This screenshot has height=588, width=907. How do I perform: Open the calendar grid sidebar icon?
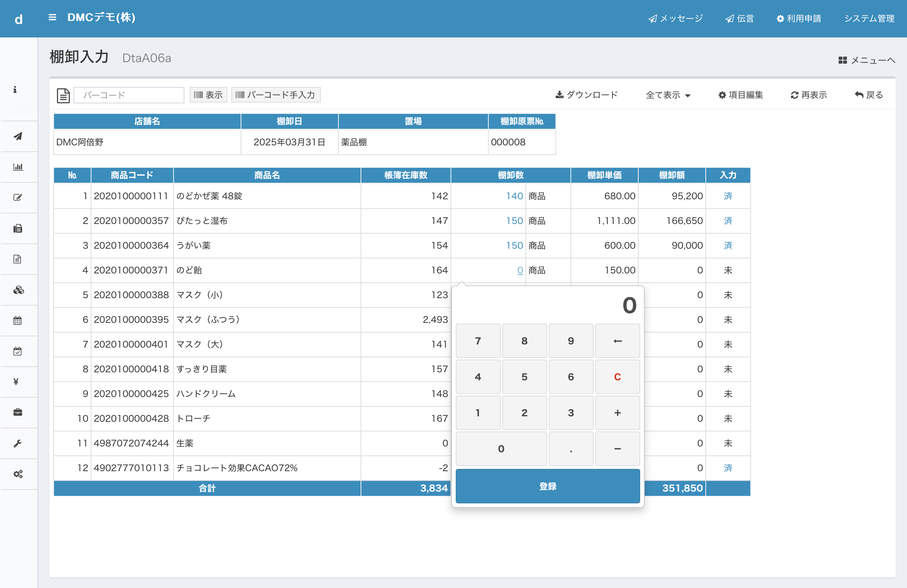point(18,321)
